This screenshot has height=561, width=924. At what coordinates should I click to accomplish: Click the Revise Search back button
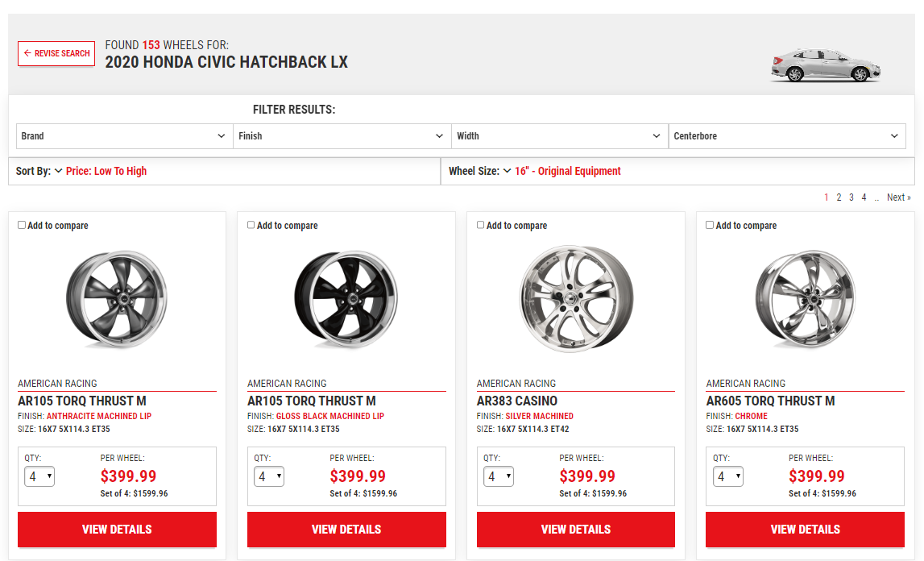(x=56, y=54)
